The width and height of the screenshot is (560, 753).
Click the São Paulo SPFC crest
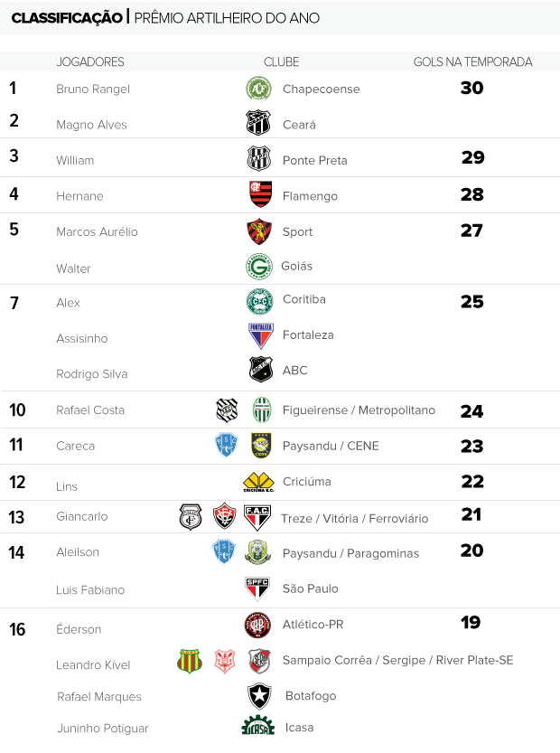pyautogui.click(x=257, y=588)
